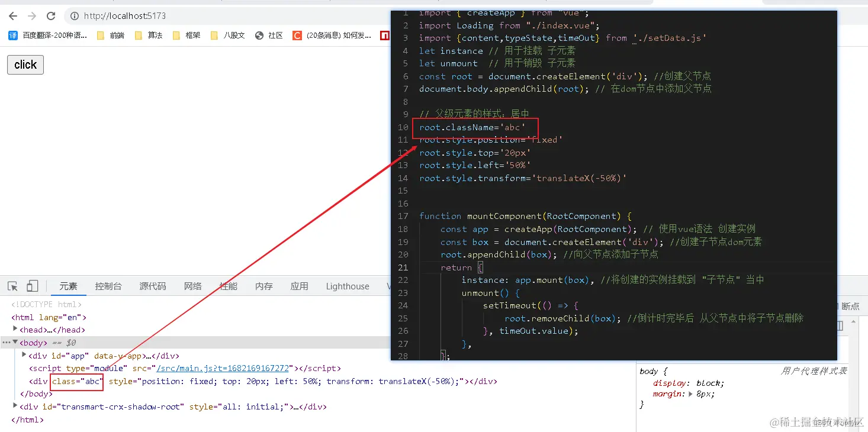Click the browser forward arrow
Screen dimensions: 868x432
coord(32,16)
